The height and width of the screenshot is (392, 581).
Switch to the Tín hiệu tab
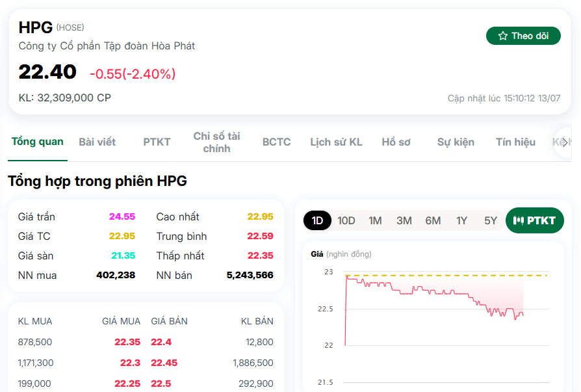pyautogui.click(x=515, y=142)
